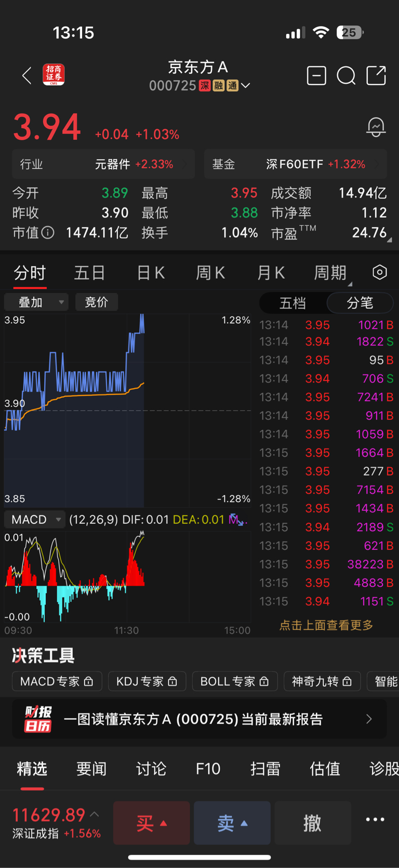Tap the 7241 B tick trade row
The image size is (399, 868).
(326, 397)
